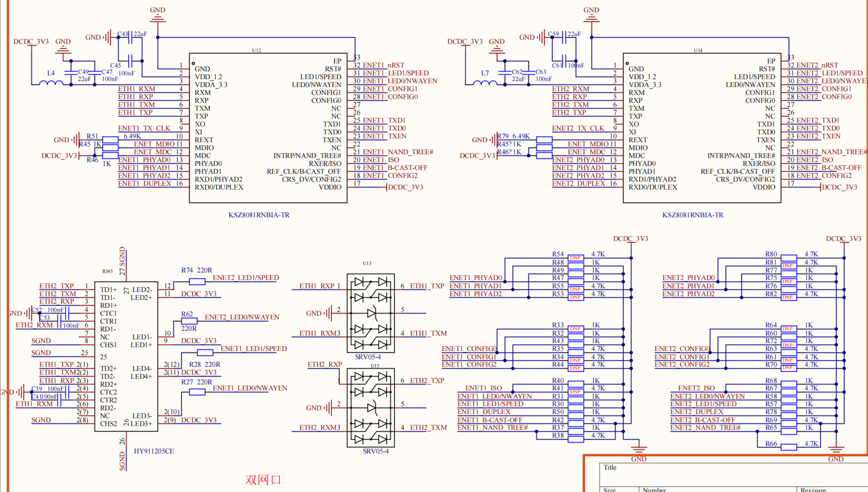868x492 pixels.
Task: Select the HY911205CE part label
Action: (x=154, y=451)
